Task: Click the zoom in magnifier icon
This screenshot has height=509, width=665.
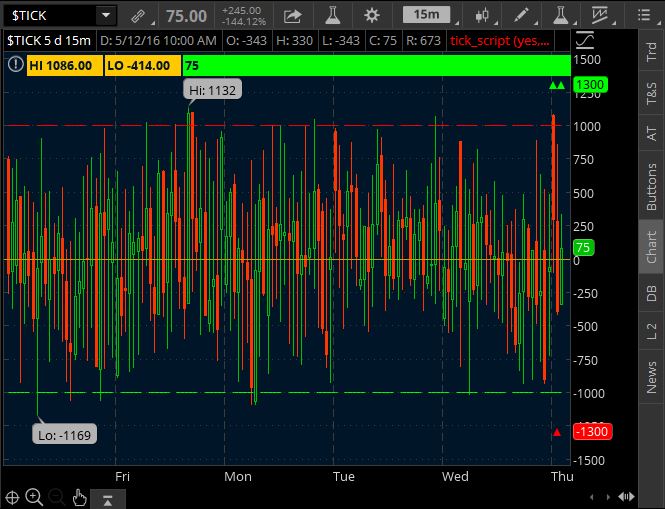Action: coord(34,497)
